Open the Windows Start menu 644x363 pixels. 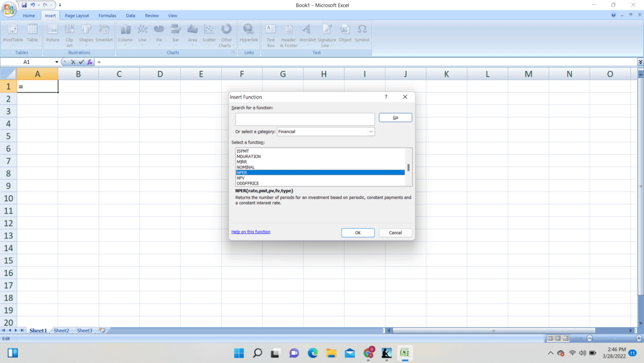pos(239,353)
